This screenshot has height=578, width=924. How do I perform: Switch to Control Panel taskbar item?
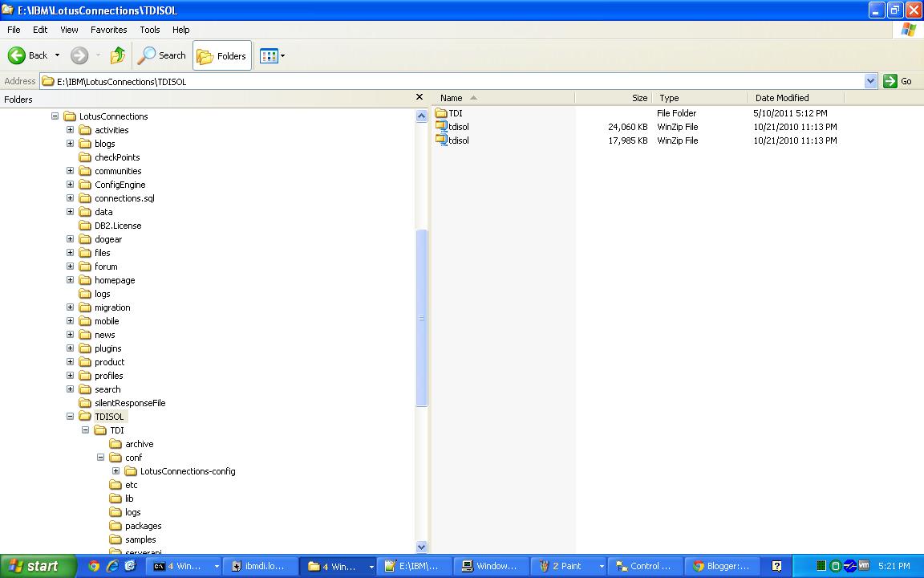(645, 566)
